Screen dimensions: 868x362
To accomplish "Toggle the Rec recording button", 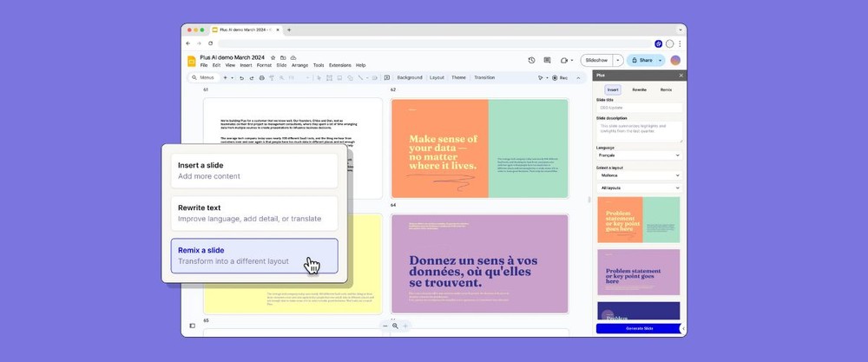I will (x=559, y=78).
